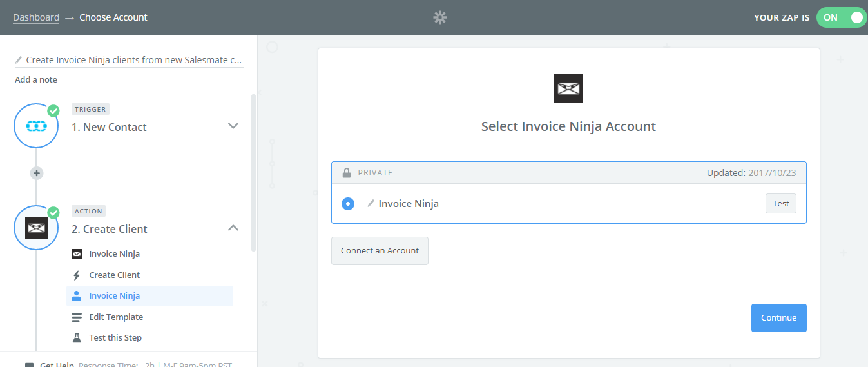Click the YOUR ZAP IS label
The image size is (868, 367).
click(782, 18)
